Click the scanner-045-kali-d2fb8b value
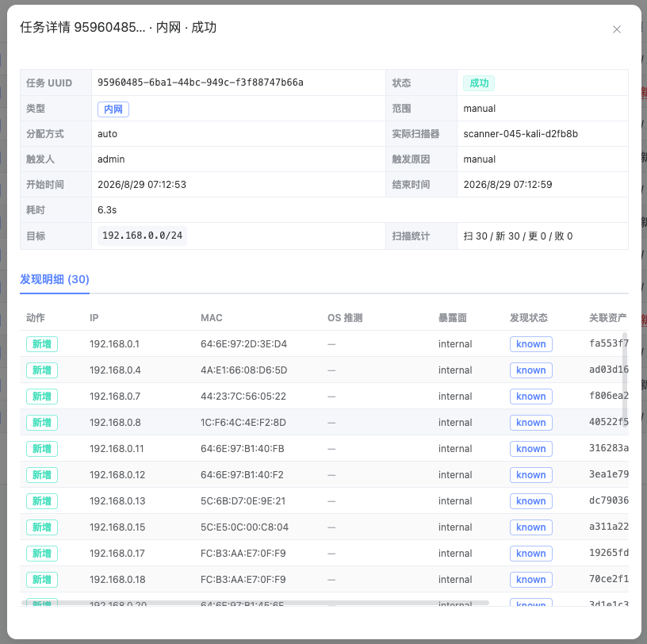This screenshot has height=644, width=647. pos(520,134)
